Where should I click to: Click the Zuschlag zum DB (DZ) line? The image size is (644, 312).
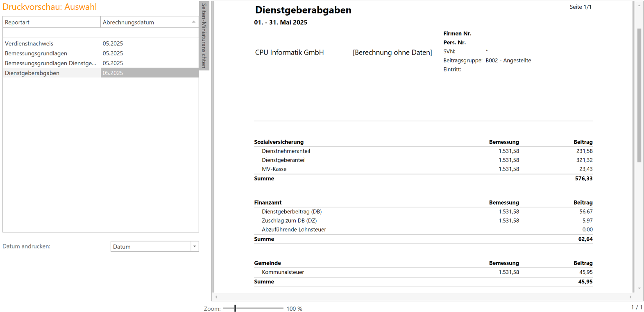point(423,221)
